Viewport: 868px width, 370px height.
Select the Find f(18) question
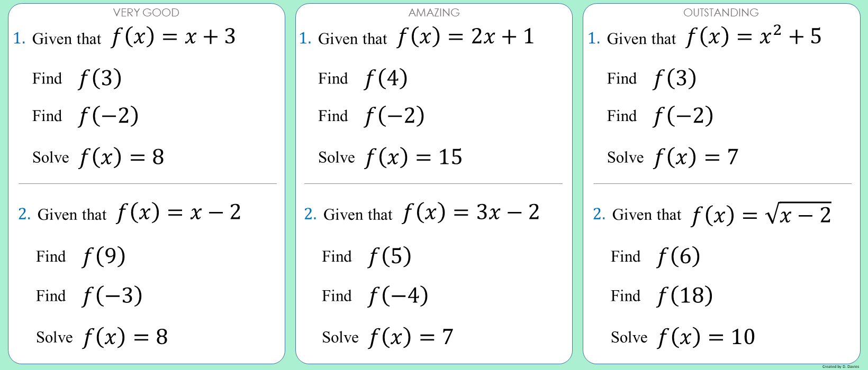coord(662,296)
